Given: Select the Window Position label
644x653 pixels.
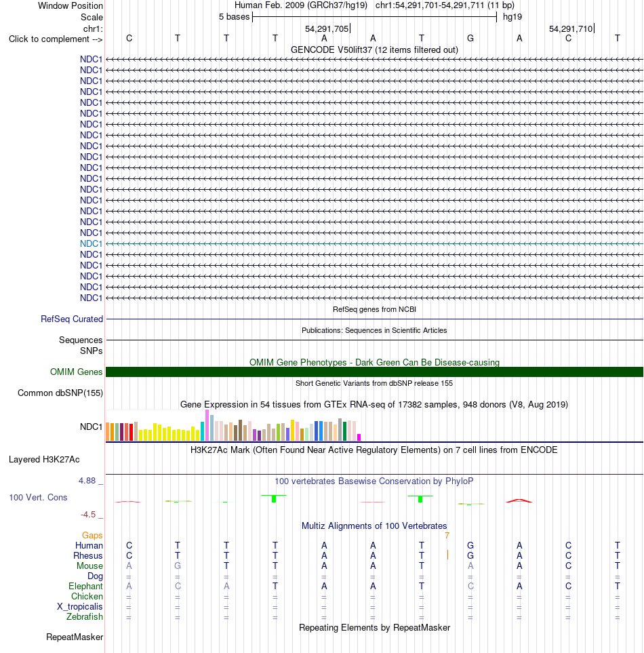Looking at the screenshot, I should [x=71, y=6].
